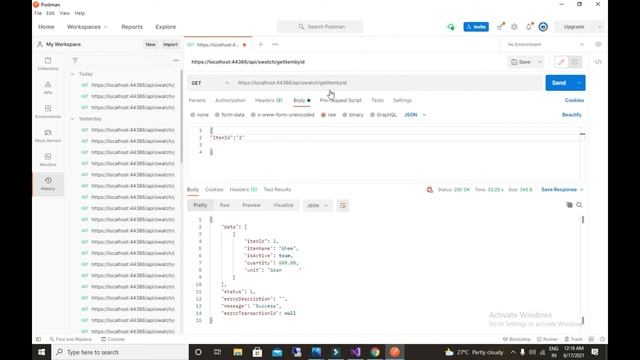This screenshot has width=640, height=360.
Task: Select the form-data body radio button
Action: (x=217, y=115)
